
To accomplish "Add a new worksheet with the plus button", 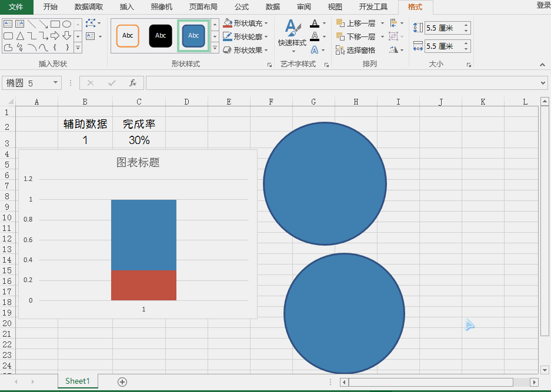I will pyautogui.click(x=121, y=381).
